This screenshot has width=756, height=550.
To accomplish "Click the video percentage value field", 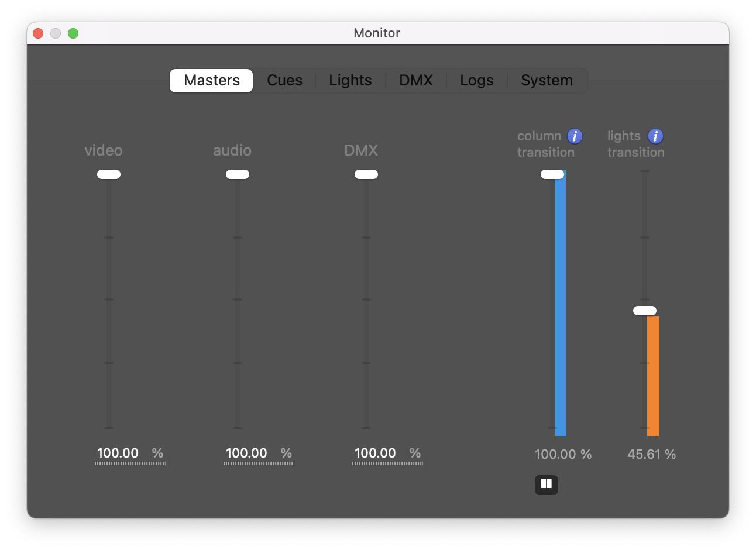I will pos(118,453).
